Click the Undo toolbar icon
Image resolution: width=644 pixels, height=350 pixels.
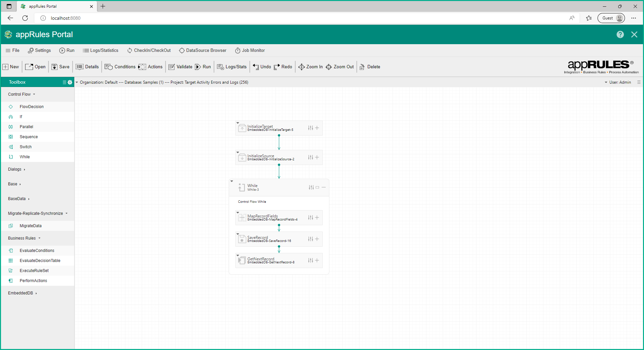[x=256, y=67]
